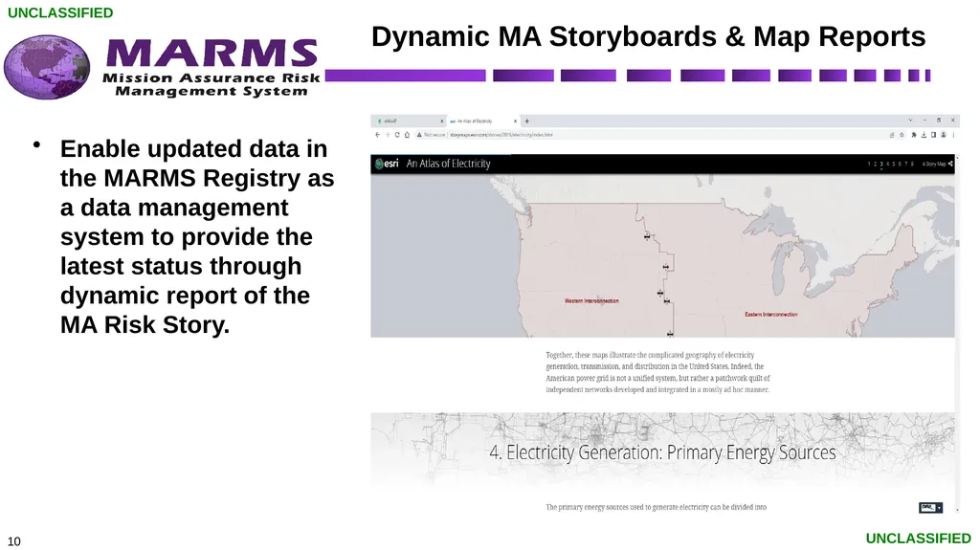Image resolution: width=980 pixels, height=550 pixels.
Task: Toggle the browser side panel icon
Action: click(x=933, y=135)
